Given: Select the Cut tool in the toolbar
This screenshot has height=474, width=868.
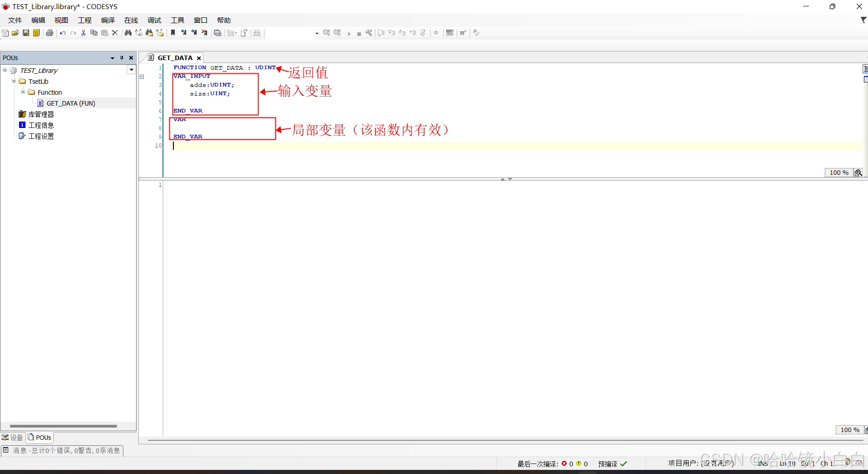Looking at the screenshot, I should 83,32.
